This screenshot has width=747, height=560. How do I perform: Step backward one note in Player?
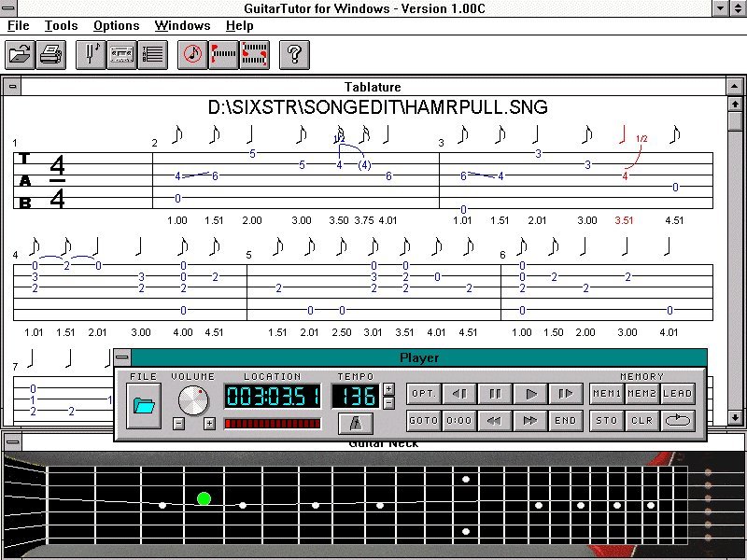459,394
